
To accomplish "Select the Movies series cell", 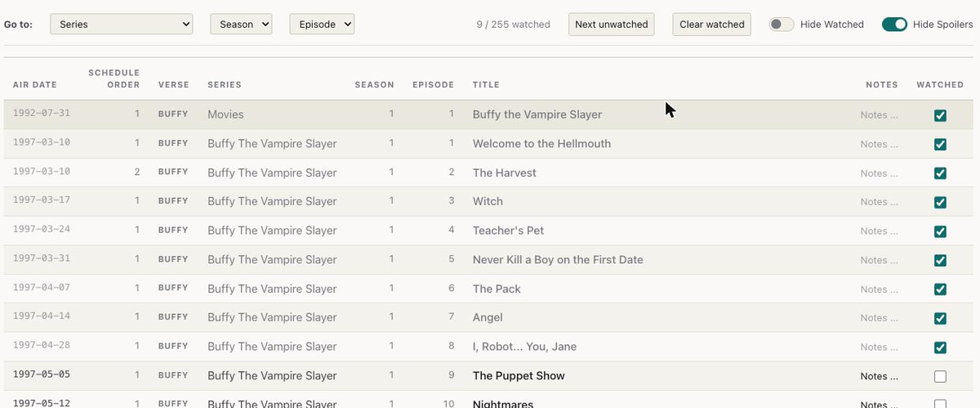I will click(x=225, y=114).
